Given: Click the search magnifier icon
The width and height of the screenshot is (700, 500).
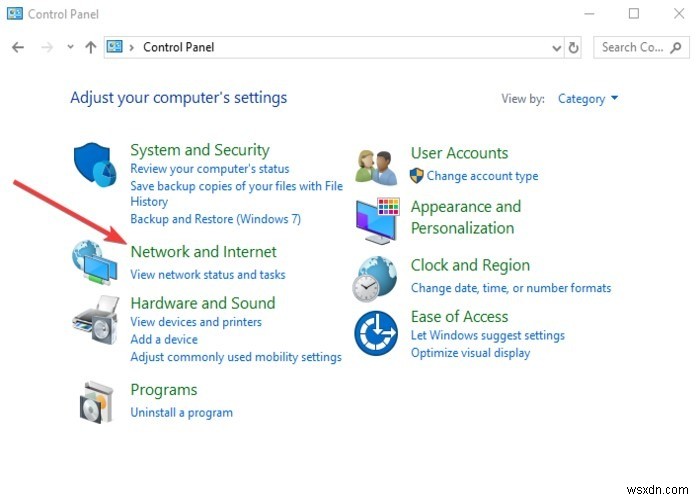Looking at the screenshot, I should coord(676,47).
